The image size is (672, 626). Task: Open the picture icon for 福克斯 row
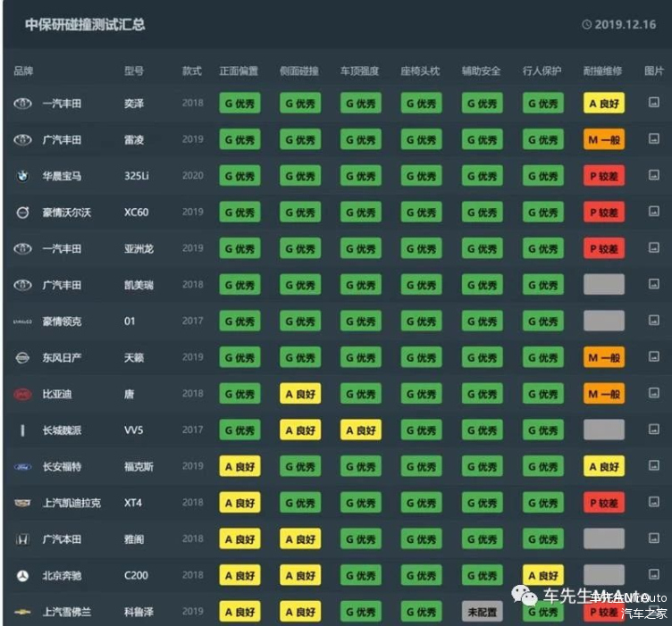653,465
